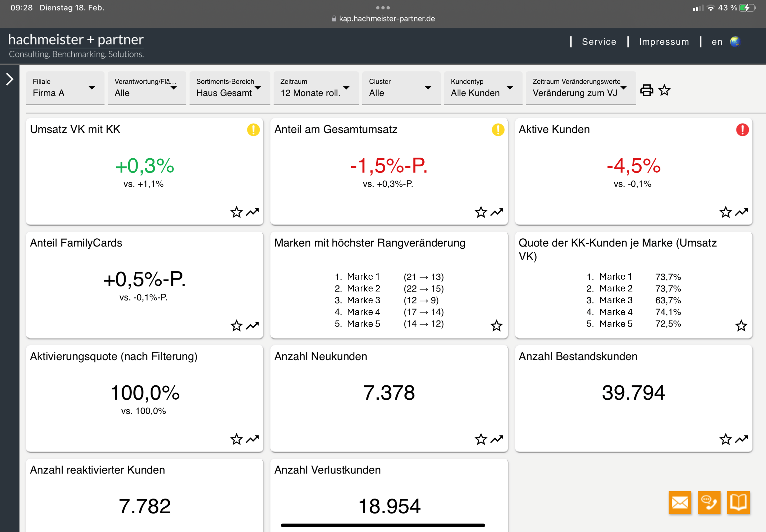766x532 pixels.
Task: Favorite the Marken mit höchster Rangveränderung tile
Action: click(496, 326)
